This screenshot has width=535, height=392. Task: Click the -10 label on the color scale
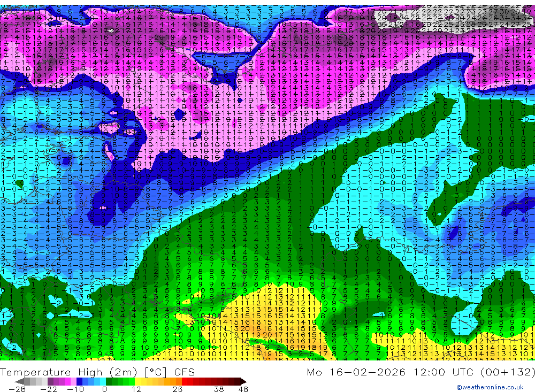pyautogui.click(x=75, y=389)
